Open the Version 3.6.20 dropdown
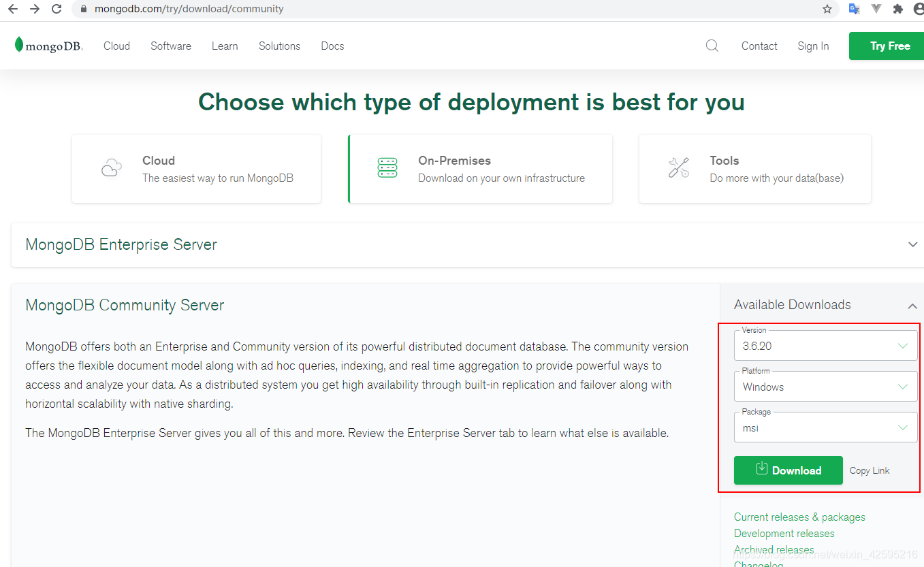 (825, 346)
